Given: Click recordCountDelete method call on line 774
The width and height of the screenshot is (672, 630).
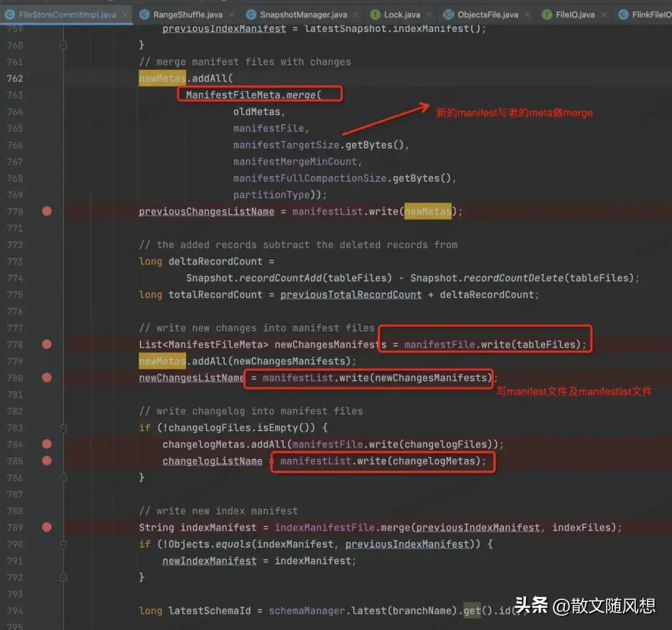Looking at the screenshot, I should coord(513,278).
